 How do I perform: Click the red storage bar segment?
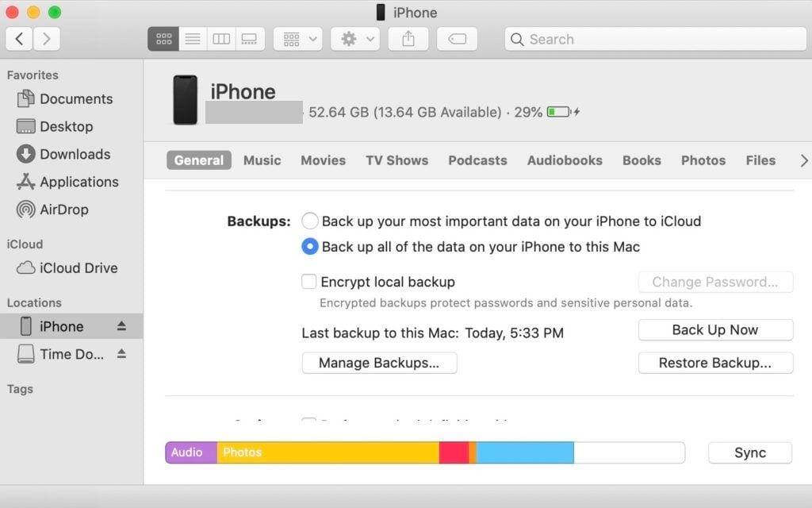454,452
